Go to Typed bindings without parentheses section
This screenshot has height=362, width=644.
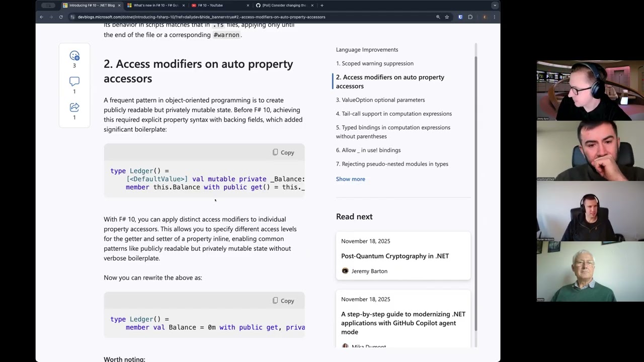point(393,132)
